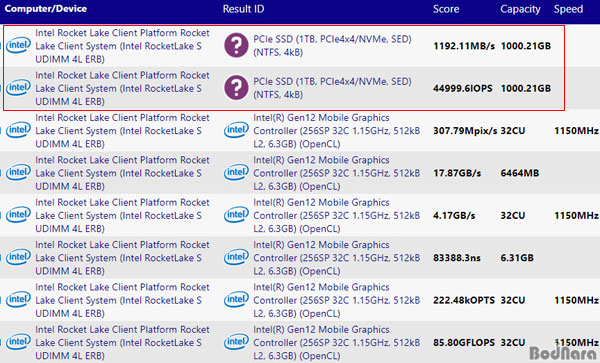
Task: Select the score value 1192.11MB/s
Action: pos(464,46)
